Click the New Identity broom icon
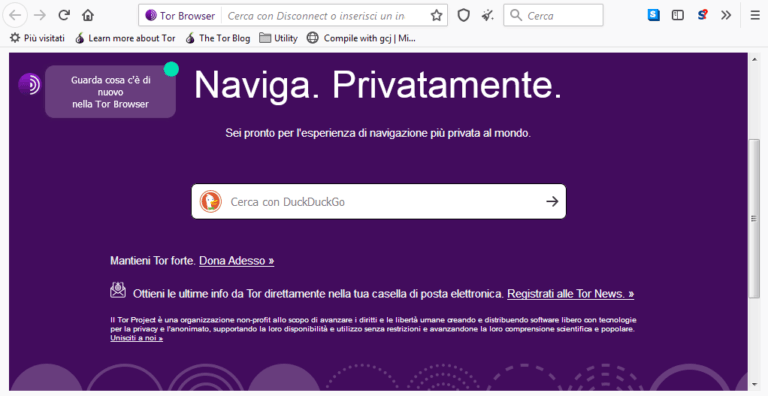Viewport: 768px width, 396px height. click(x=487, y=16)
